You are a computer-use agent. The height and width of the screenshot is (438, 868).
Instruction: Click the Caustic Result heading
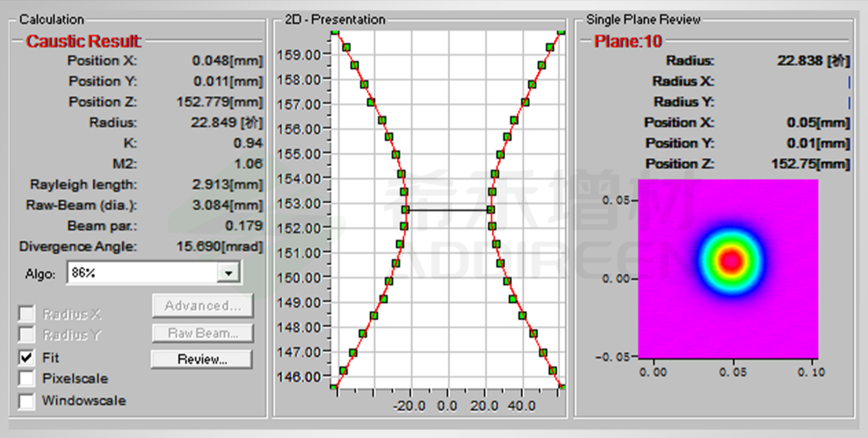[84, 41]
